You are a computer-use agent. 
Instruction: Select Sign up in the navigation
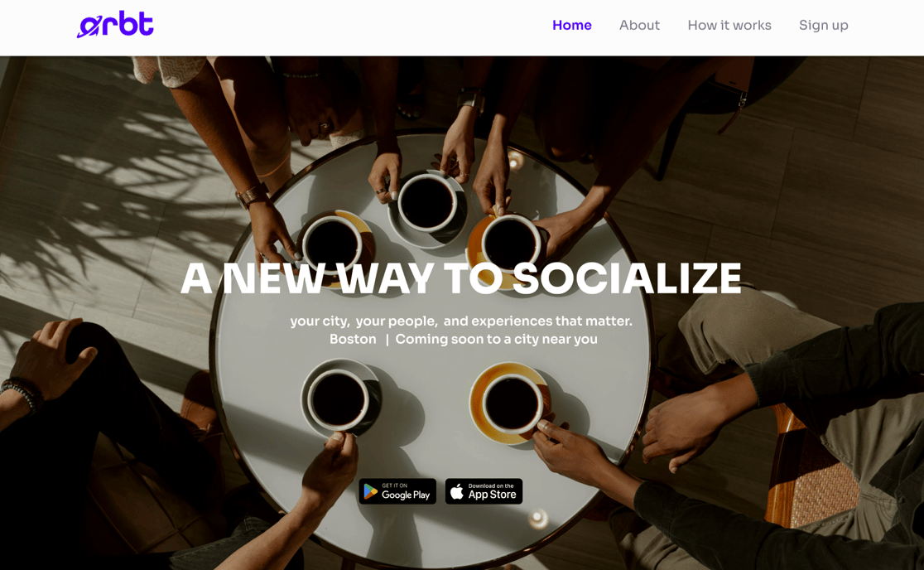[823, 26]
